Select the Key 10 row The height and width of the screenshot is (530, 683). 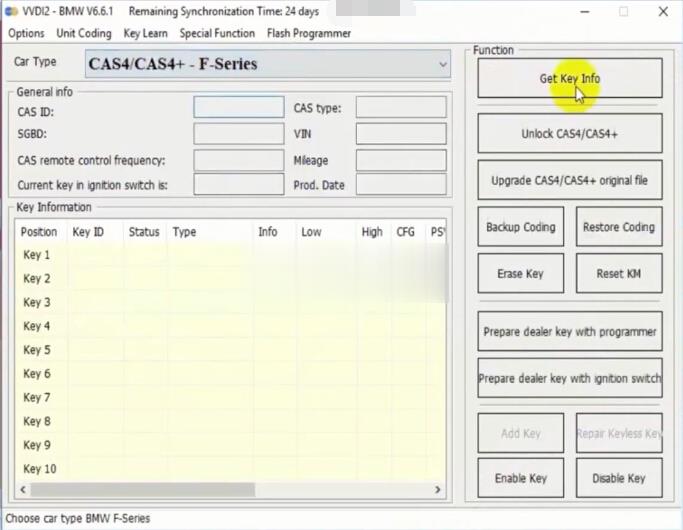[230, 469]
